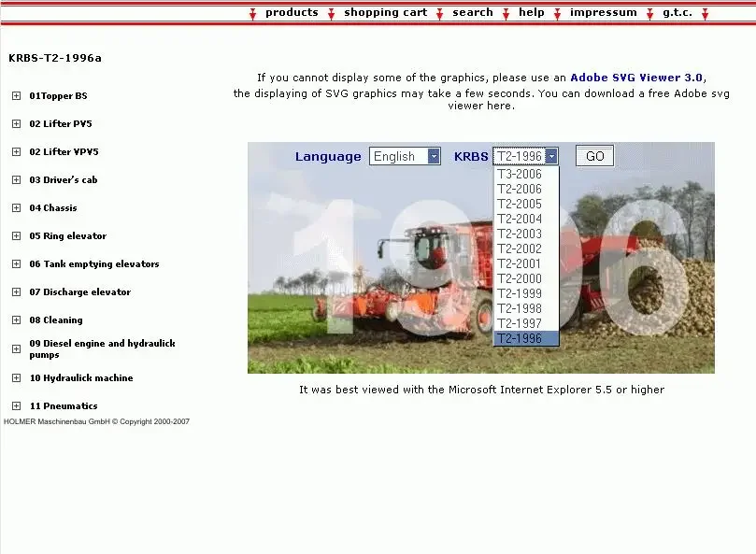The width and height of the screenshot is (756, 554).
Task: Open the g.t.c. terms page
Action: (x=677, y=12)
